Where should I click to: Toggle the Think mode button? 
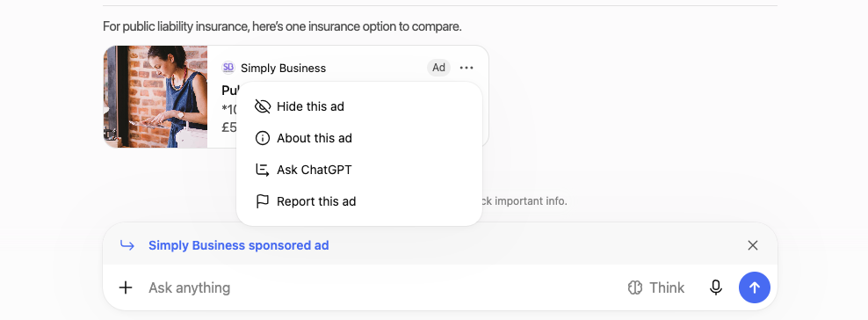(656, 287)
